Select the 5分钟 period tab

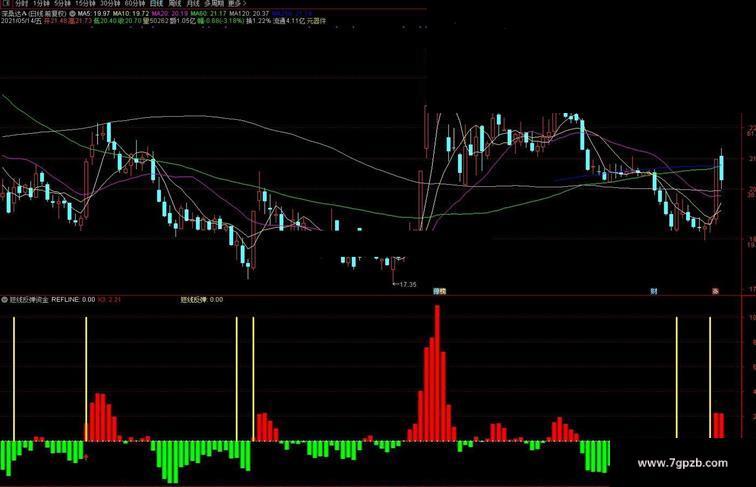pos(62,3)
